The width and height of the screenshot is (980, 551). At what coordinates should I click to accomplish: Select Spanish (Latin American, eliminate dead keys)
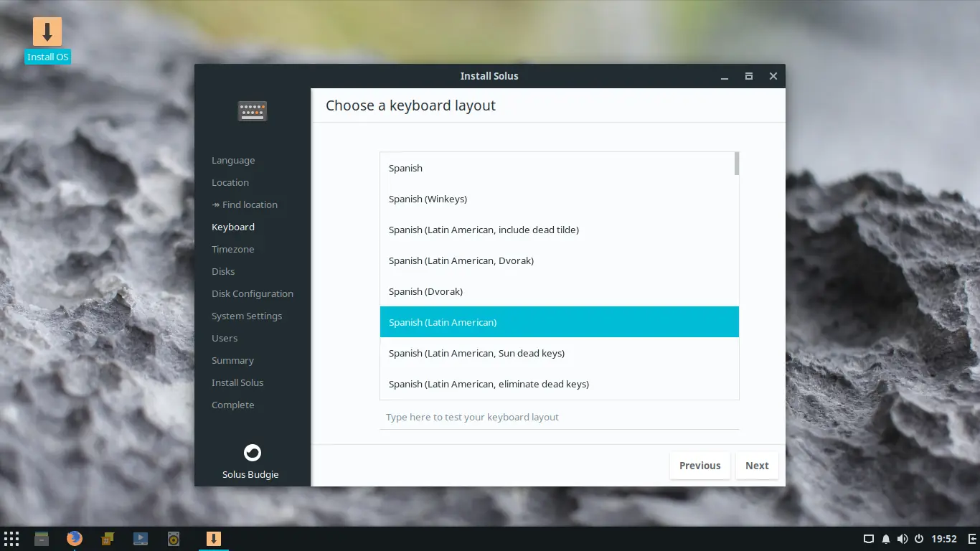coord(560,384)
